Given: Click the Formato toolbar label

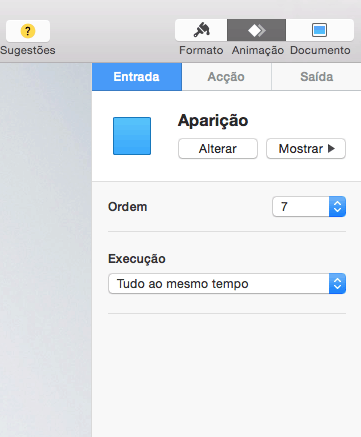Looking at the screenshot, I should pos(201,50).
